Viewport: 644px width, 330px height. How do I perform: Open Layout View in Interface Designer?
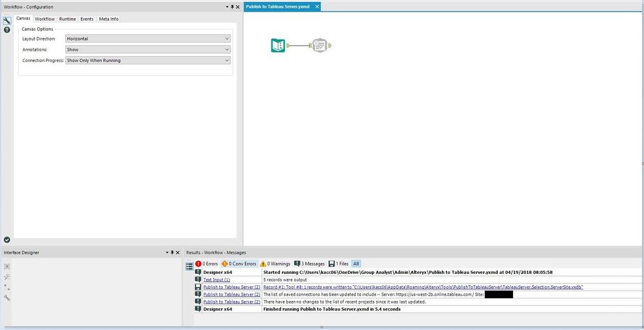[x=7, y=266]
